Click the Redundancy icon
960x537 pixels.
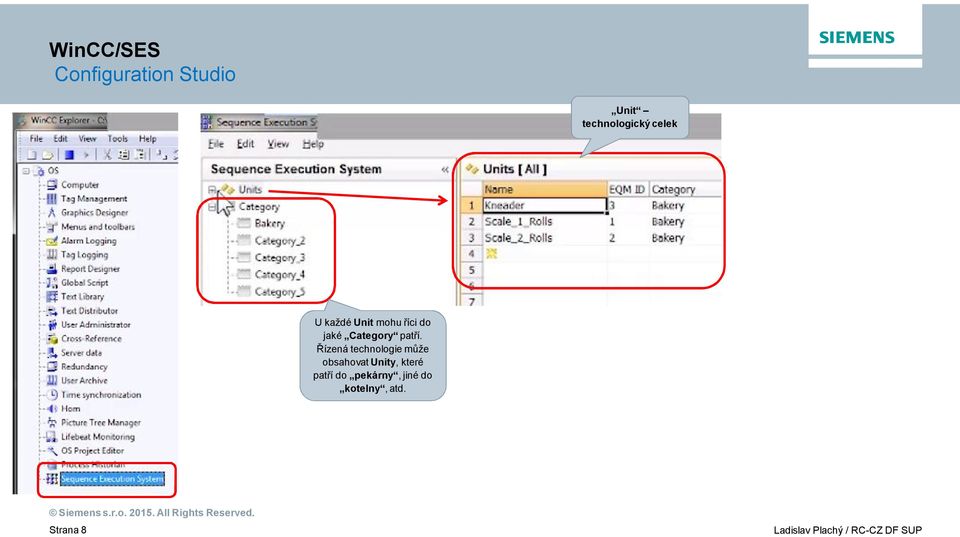tap(52, 366)
